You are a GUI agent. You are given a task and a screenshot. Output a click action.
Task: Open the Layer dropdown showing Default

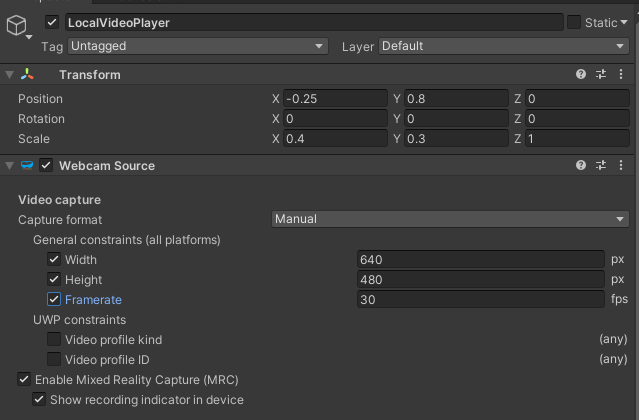click(504, 46)
